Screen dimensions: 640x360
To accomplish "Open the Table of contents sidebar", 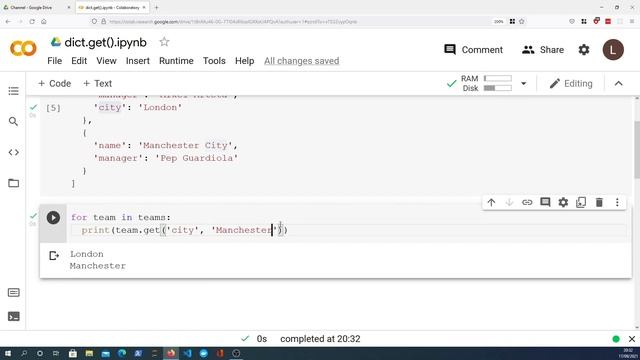I will (13, 91).
